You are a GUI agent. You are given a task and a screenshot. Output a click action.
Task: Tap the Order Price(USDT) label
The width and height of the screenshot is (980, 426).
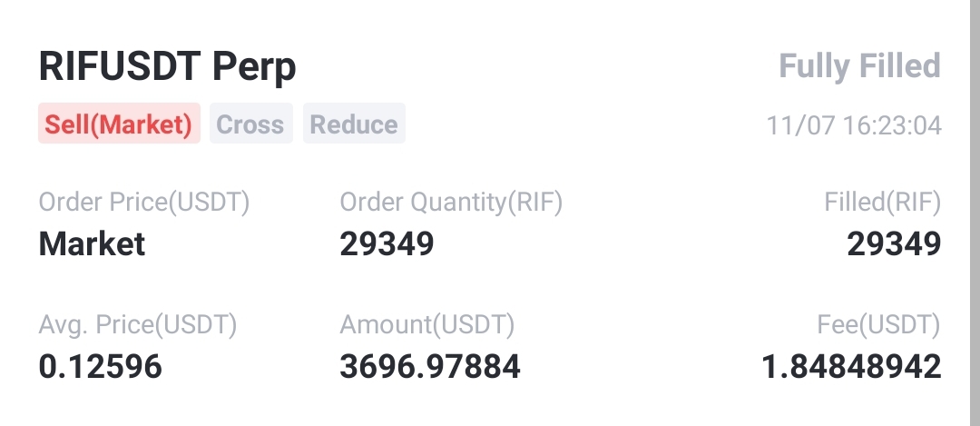pos(143,203)
